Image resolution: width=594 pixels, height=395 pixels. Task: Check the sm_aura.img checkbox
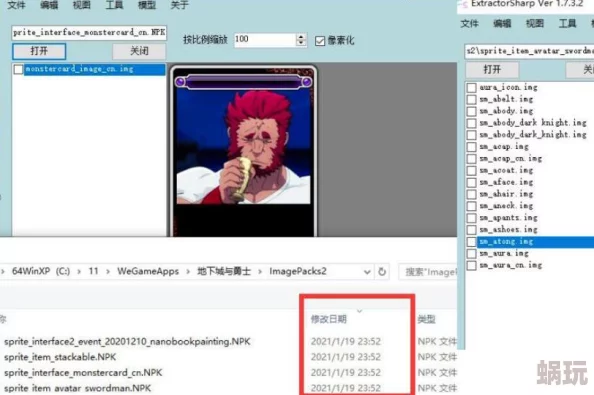pyautogui.click(x=471, y=253)
